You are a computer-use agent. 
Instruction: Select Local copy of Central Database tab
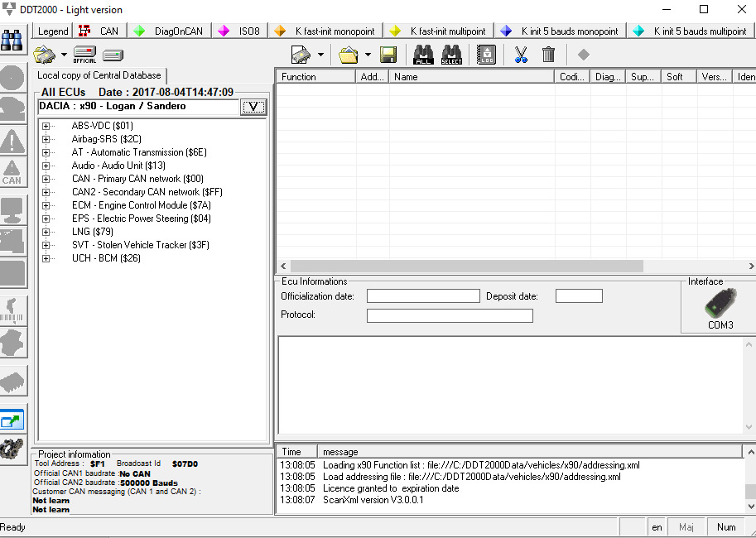tap(99, 75)
